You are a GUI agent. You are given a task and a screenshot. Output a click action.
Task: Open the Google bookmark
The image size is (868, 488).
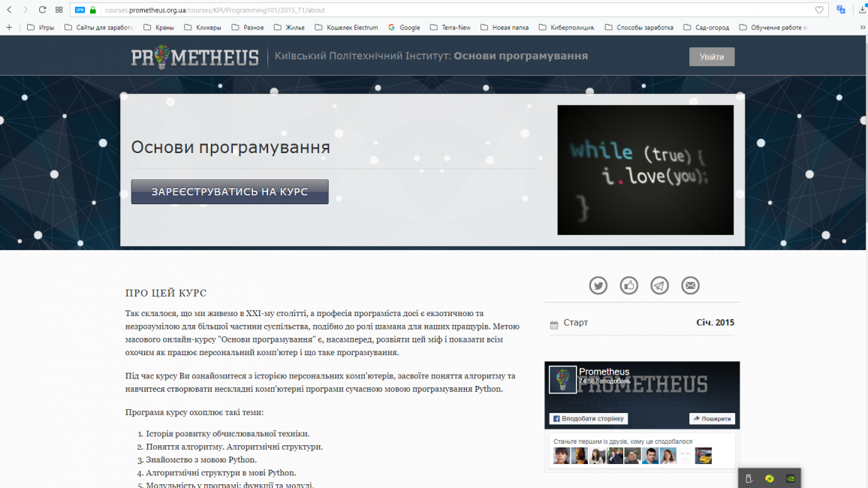[x=404, y=27]
